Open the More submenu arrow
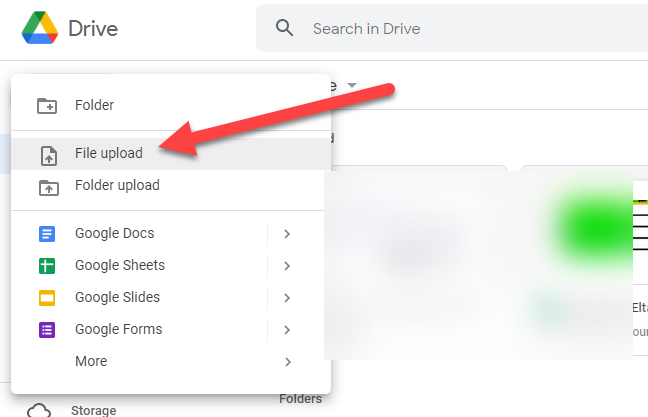Screen dimensions: 648x417 click(287, 362)
